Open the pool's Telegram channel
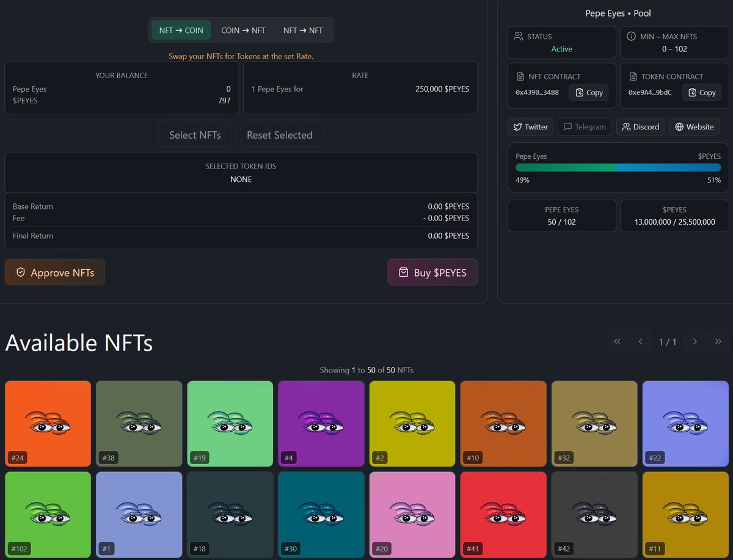The height and width of the screenshot is (560, 733). [585, 126]
